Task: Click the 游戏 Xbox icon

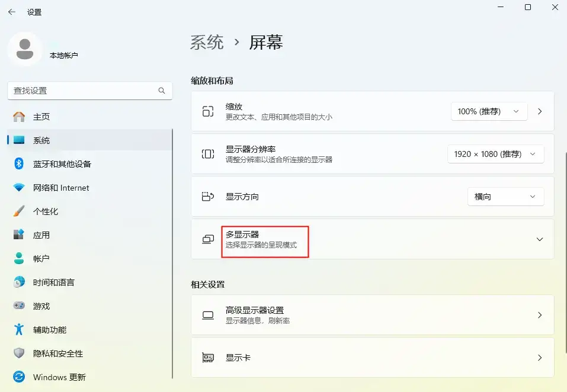Action: pos(20,306)
